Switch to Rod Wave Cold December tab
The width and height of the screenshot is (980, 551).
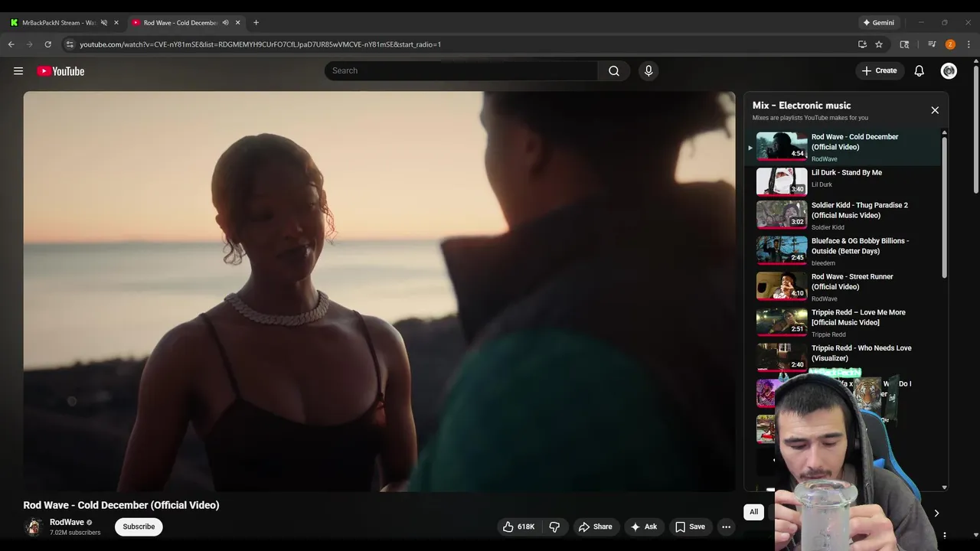pyautogui.click(x=187, y=23)
